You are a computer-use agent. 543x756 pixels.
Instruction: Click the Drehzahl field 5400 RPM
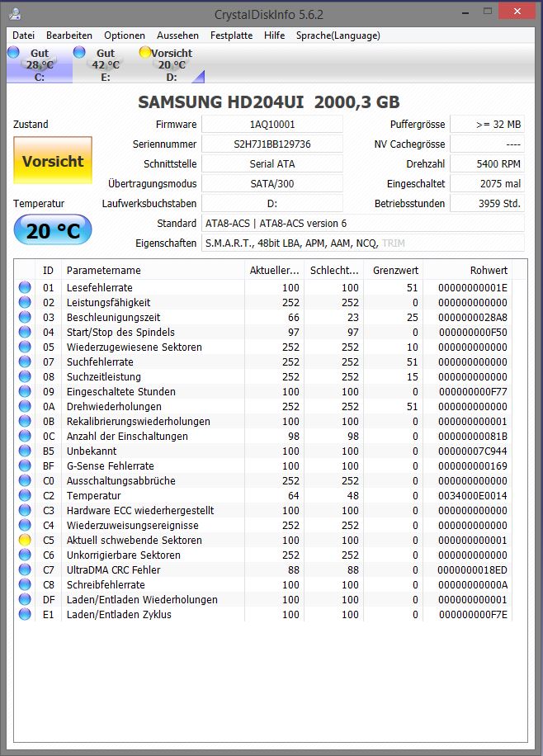(x=487, y=163)
